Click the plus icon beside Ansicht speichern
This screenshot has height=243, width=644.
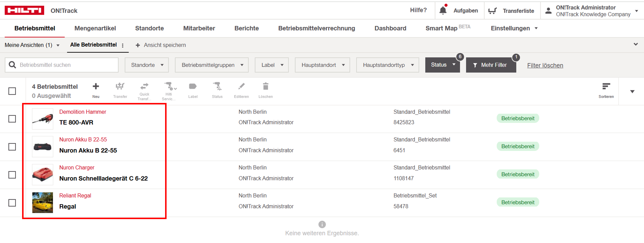pos(138,45)
